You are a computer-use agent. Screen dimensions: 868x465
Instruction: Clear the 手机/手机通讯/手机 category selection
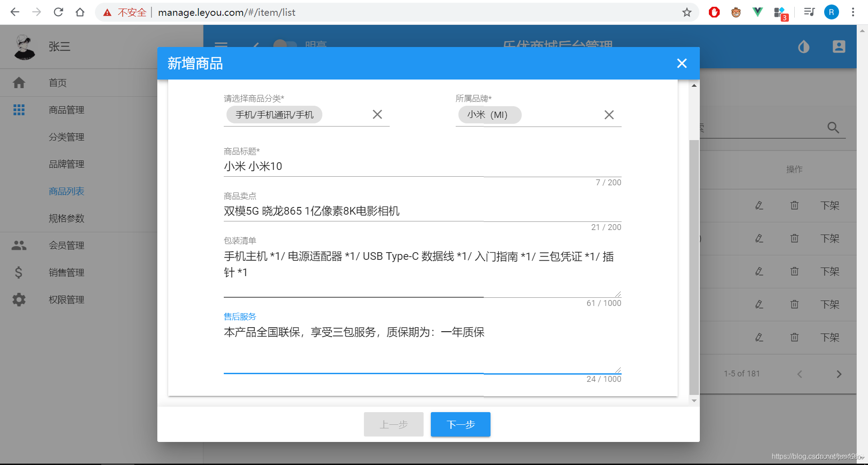(x=377, y=114)
